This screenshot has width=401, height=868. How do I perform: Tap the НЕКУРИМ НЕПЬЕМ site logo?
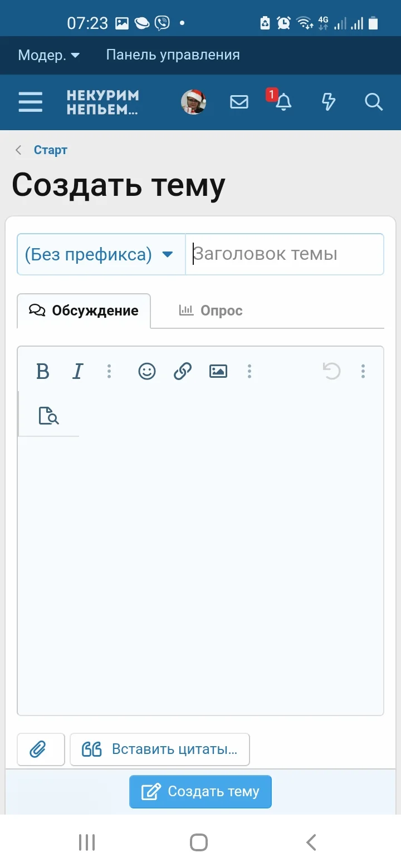(103, 102)
